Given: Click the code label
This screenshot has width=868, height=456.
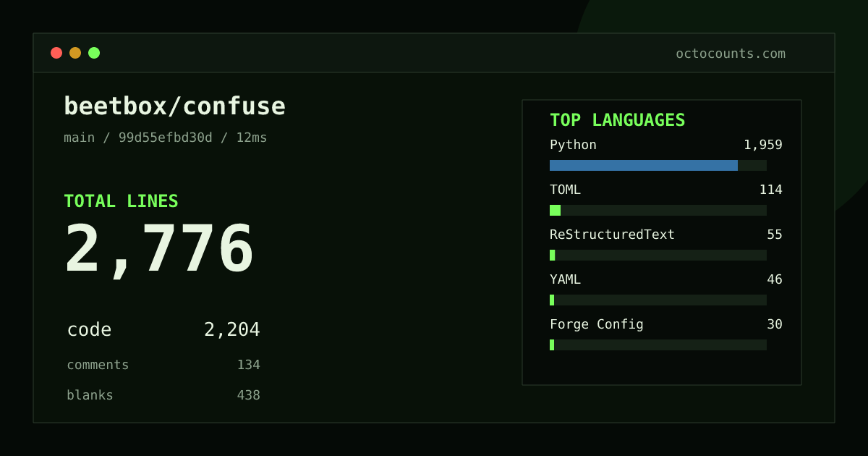Looking at the screenshot, I should pyautogui.click(x=89, y=330).
